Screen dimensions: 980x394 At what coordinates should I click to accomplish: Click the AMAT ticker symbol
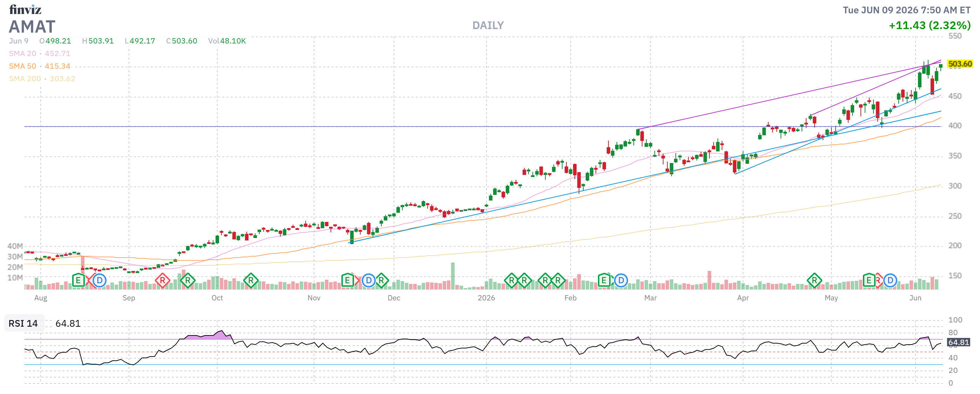tap(32, 27)
